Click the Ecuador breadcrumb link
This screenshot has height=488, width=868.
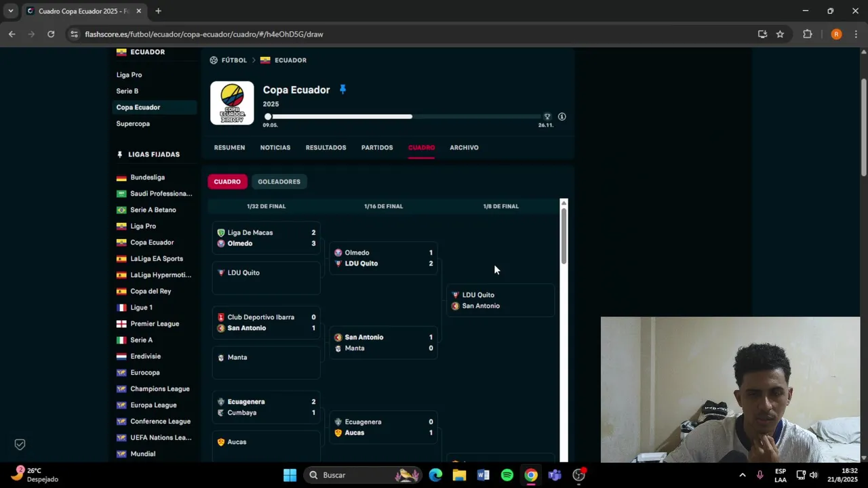[290, 60]
